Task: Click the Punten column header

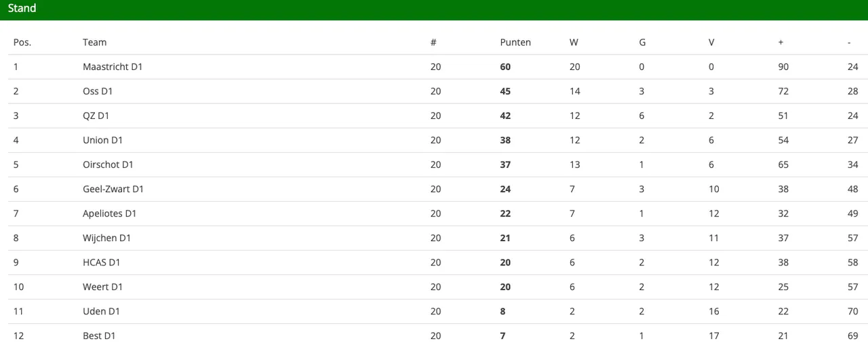Action: [515, 42]
